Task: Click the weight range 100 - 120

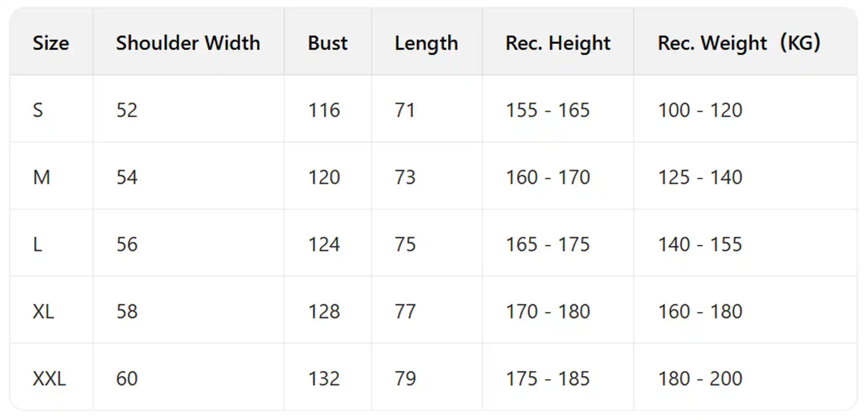Action: click(700, 110)
